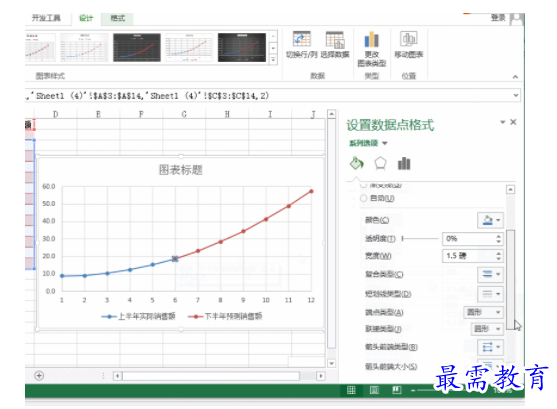Increase transparency with the up spinner
Image resolution: width=557 pixels, height=409 pixels.
click(499, 236)
